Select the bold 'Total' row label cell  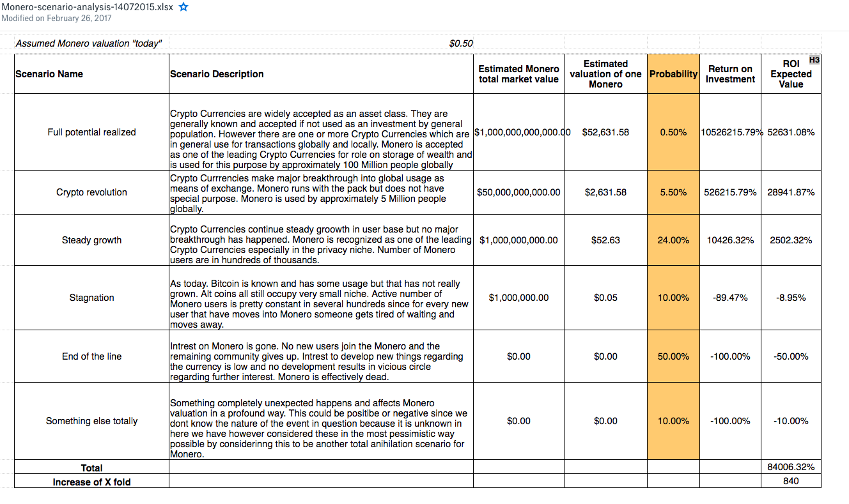click(91, 468)
